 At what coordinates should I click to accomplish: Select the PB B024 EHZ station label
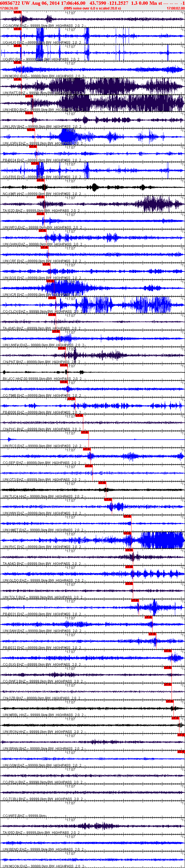click(41, 160)
